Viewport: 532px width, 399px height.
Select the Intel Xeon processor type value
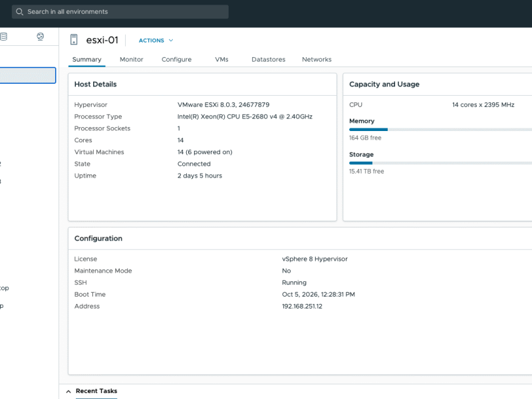point(245,117)
